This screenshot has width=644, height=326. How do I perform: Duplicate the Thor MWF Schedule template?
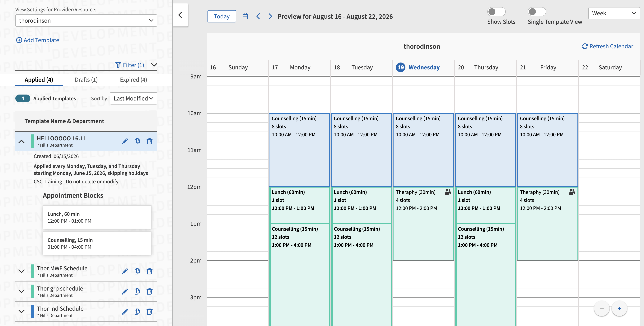(137, 271)
